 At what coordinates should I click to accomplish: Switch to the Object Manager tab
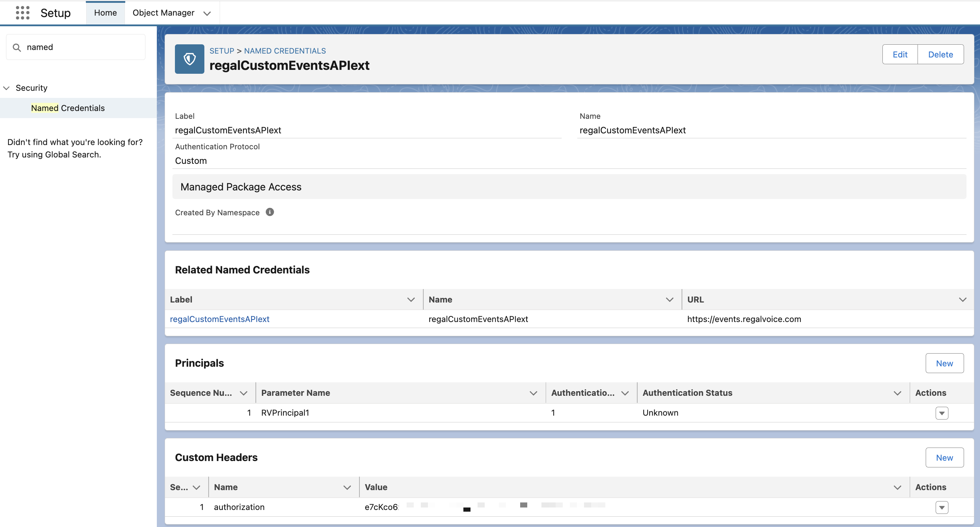(x=163, y=12)
